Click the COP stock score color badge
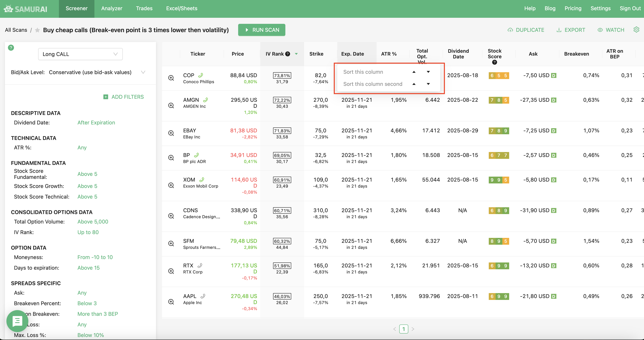Viewport: 644px width, 340px height. click(x=499, y=75)
